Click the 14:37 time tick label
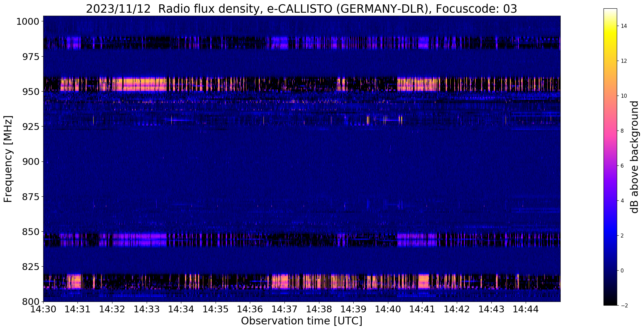 coord(284,309)
